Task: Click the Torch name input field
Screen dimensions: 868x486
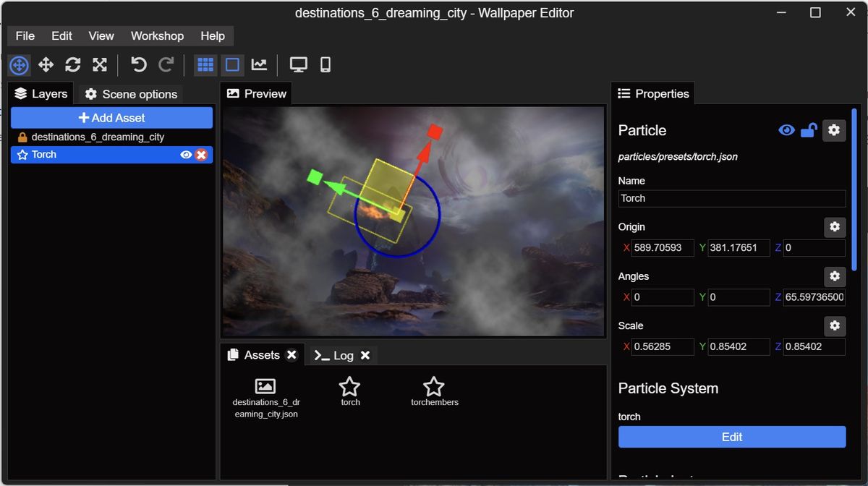Action: tap(731, 198)
